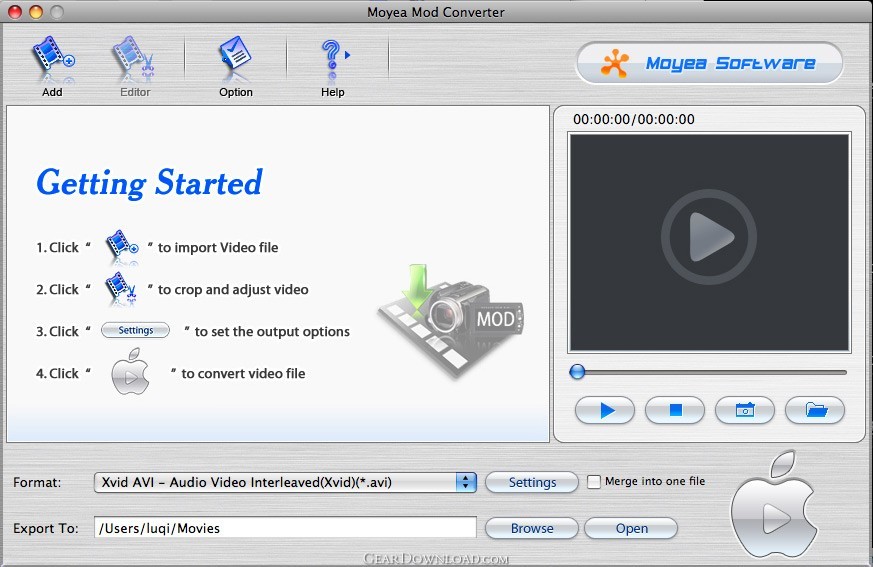This screenshot has width=873, height=567.
Task: Click the import video icon in step 1
Action: tap(122, 247)
